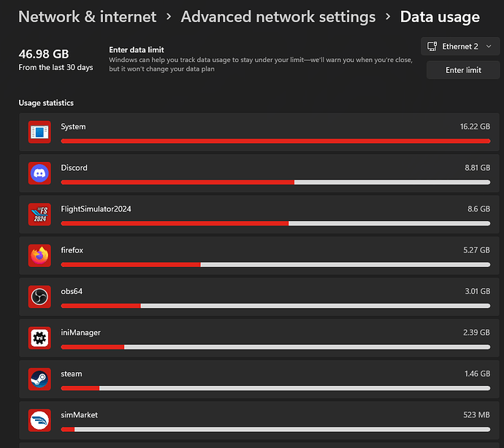Click the Steam app icon
Image resolution: width=504 pixels, height=448 pixels.
39,379
